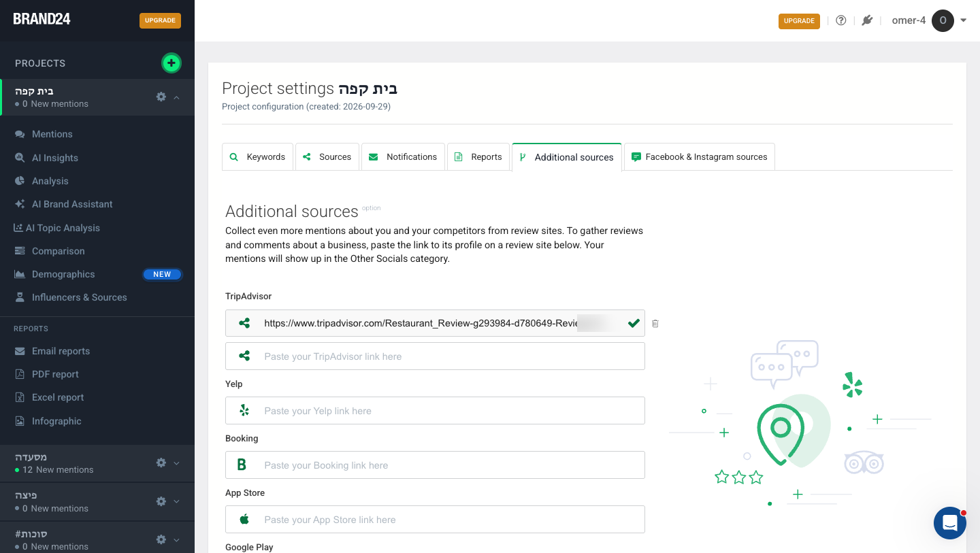Open the live chat bubble widget
The height and width of the screenshot is (553, 980).
[x=950, y=523]
